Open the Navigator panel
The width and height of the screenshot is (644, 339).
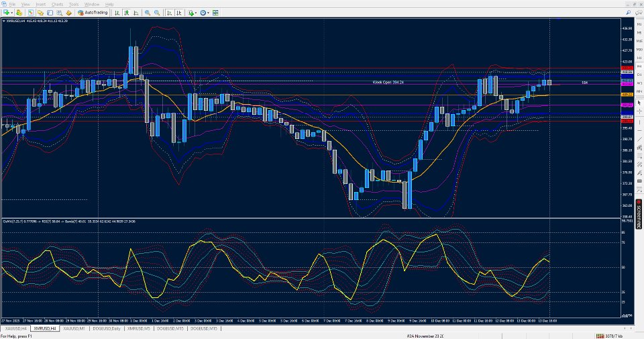(x=50, y=13)
